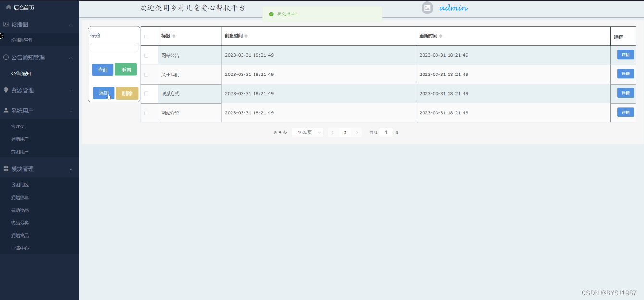The height and width of the screenshot is (300, 644).
Task: Click the bulb icon beside 资源管理
Action: pos(6,90)
